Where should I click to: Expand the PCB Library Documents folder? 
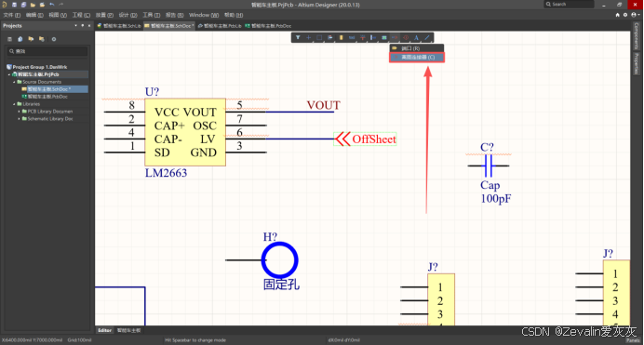[x=19, y=112]
